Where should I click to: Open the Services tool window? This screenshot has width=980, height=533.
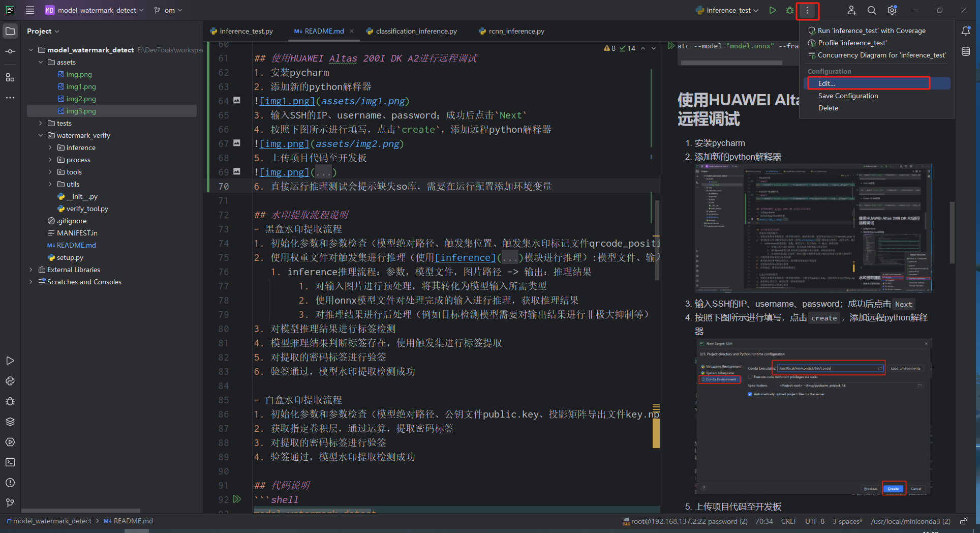point(10,442)
